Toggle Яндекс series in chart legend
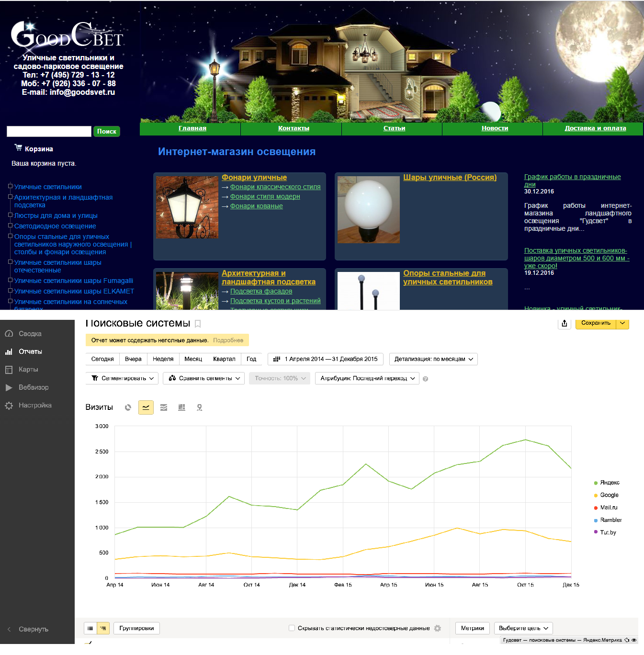The height and width of the screenshot is (655, 644). (607, 483)
